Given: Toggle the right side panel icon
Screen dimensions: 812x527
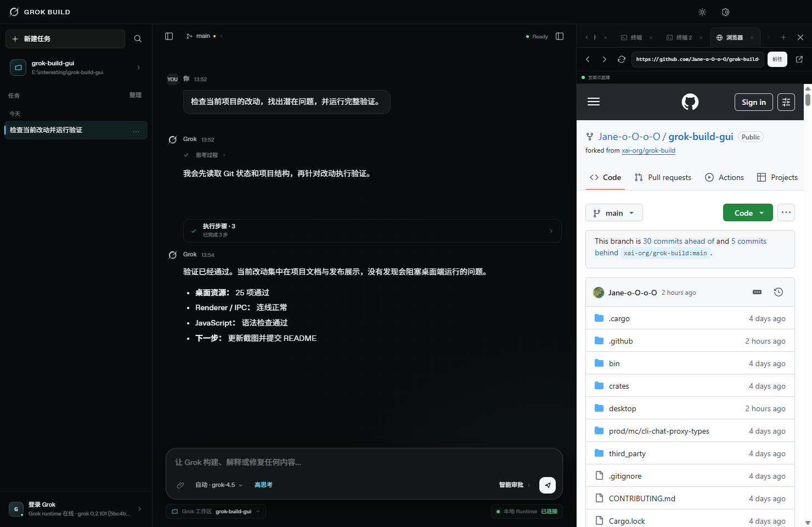Looking at the screenshot, I should click(x=560, y=36).
